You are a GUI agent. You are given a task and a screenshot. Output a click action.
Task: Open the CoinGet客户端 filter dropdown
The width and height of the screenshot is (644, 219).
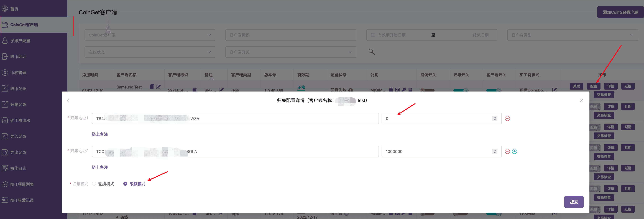tap(150, 35)
